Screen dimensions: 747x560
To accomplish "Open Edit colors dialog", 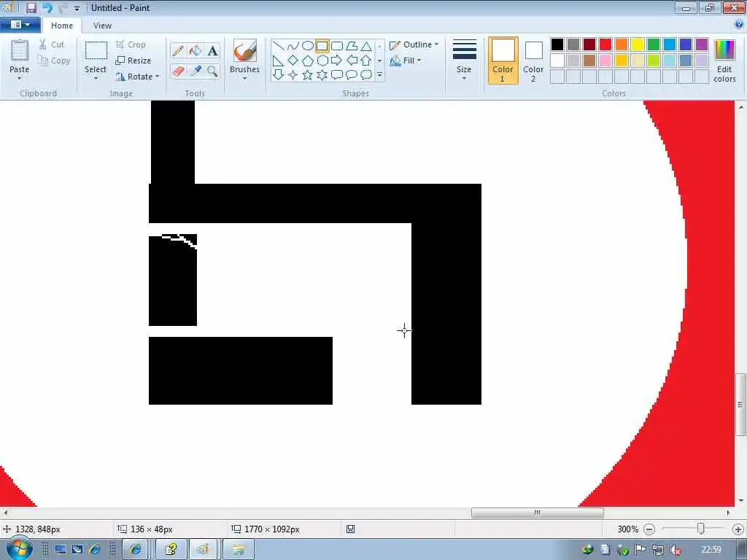I will coord(724,61).
